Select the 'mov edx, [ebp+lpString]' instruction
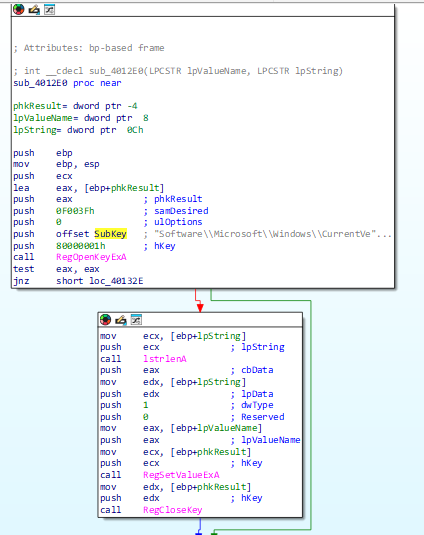Screen dimensions: 424x535 (x=173, y=382)
